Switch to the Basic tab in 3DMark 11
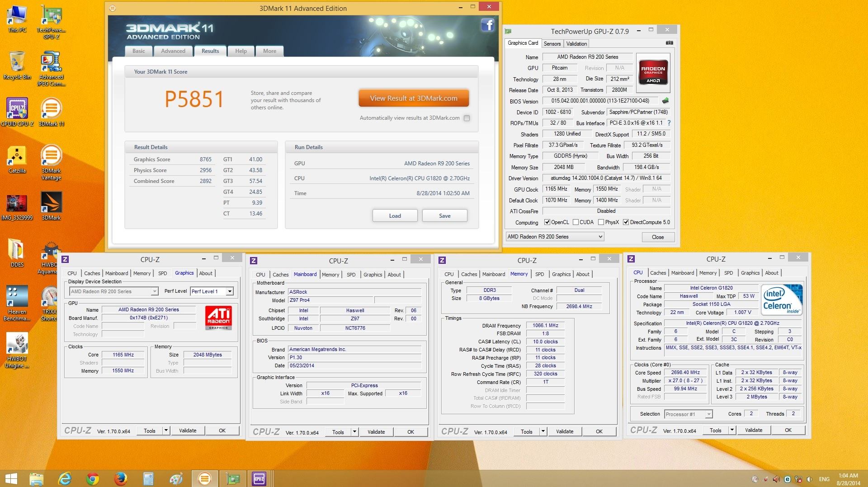868x487 pixels. [x=138, y=51]
